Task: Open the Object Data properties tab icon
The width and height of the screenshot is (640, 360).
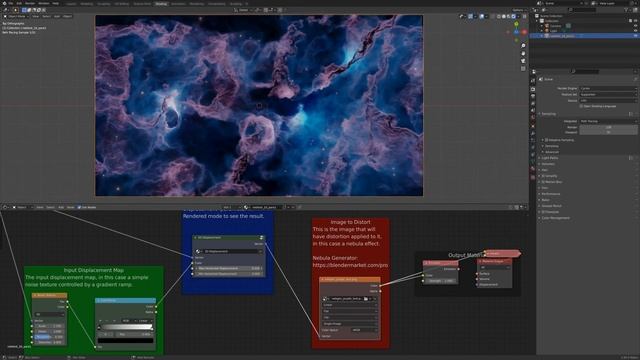Action: click(x=533, y=162)
